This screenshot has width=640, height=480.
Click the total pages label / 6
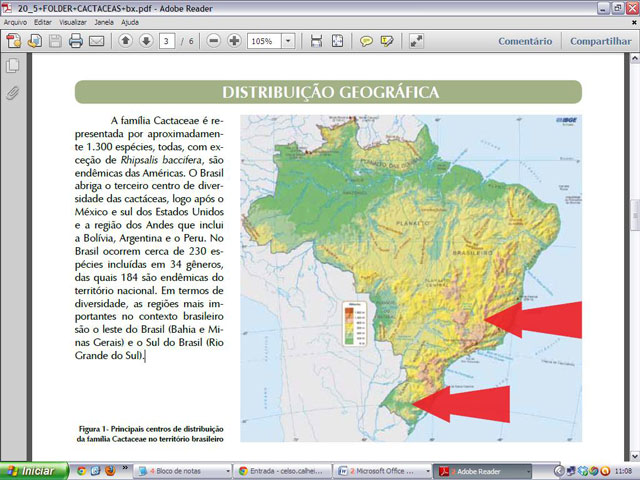coord(187,41)
